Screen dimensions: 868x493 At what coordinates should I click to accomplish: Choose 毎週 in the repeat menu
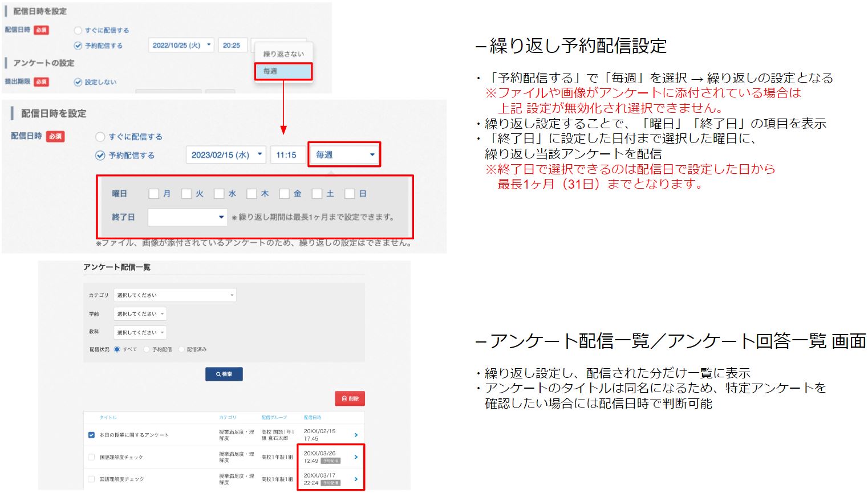coord(283,71)
